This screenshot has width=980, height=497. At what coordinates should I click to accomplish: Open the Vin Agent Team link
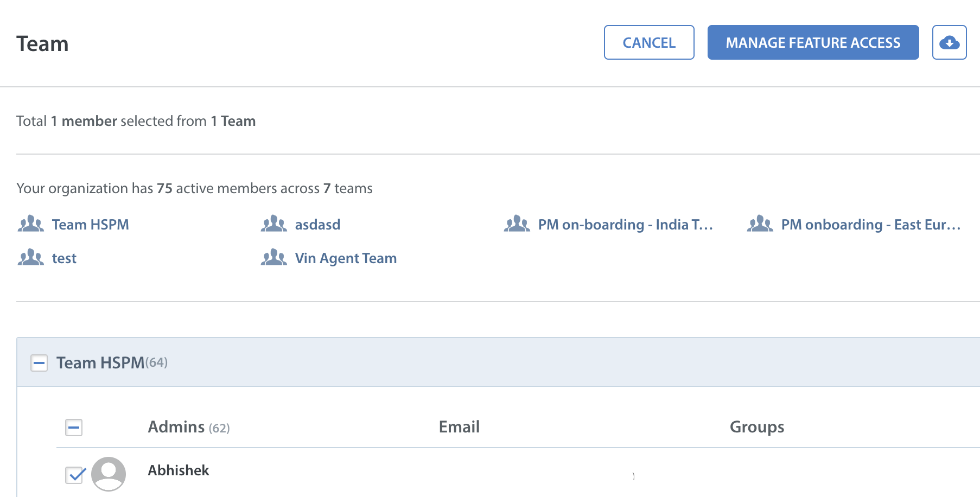click(346, 258)
